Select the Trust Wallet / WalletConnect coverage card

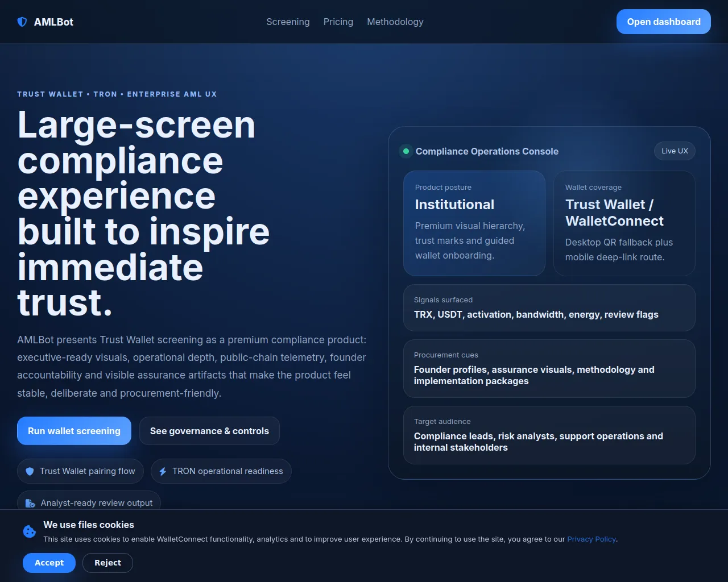point(624,223)
